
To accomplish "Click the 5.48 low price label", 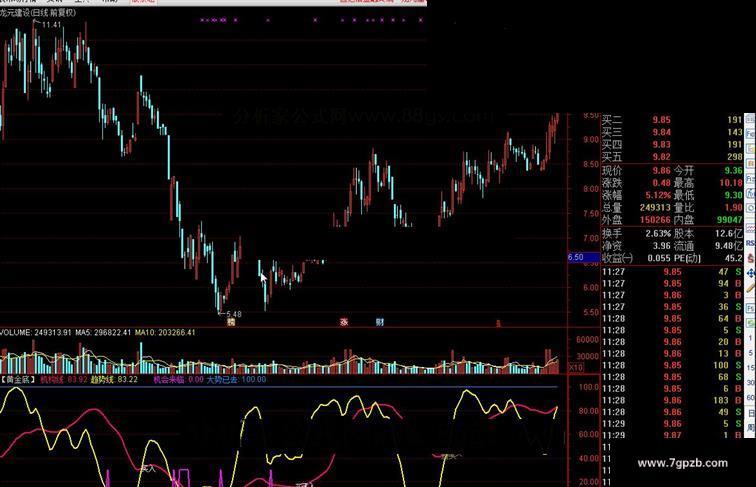I will tap(234, 314).
